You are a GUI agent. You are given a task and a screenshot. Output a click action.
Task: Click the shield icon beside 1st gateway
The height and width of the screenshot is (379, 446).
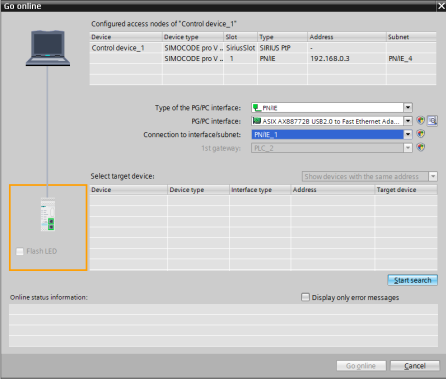point(421,147)
